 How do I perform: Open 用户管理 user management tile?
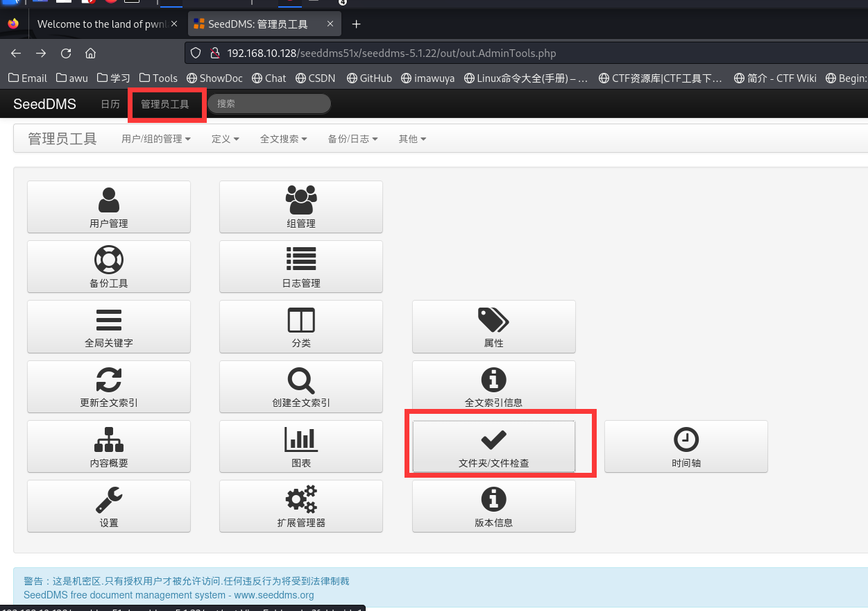pyautogui.click(x=108, y=207)
